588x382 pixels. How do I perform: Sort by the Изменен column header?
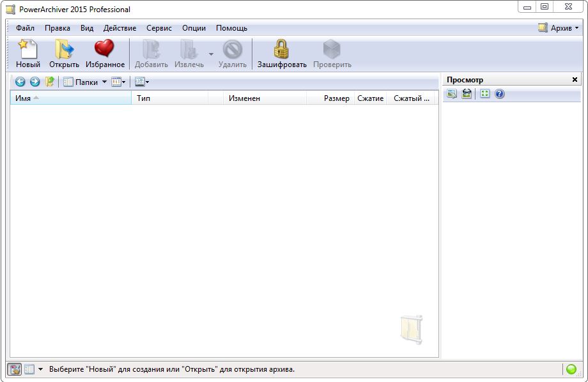tap(265, 98)
